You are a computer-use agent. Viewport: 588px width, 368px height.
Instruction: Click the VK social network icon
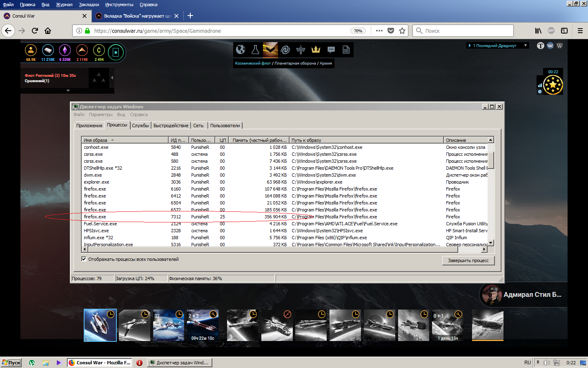pyautogui.click(x=550, y=45)
